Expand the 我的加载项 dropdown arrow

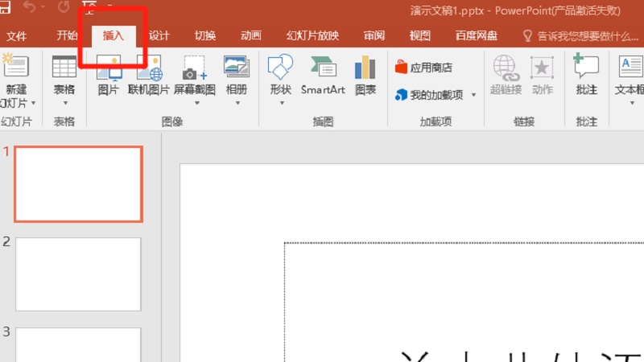click(x=473, y=95)
